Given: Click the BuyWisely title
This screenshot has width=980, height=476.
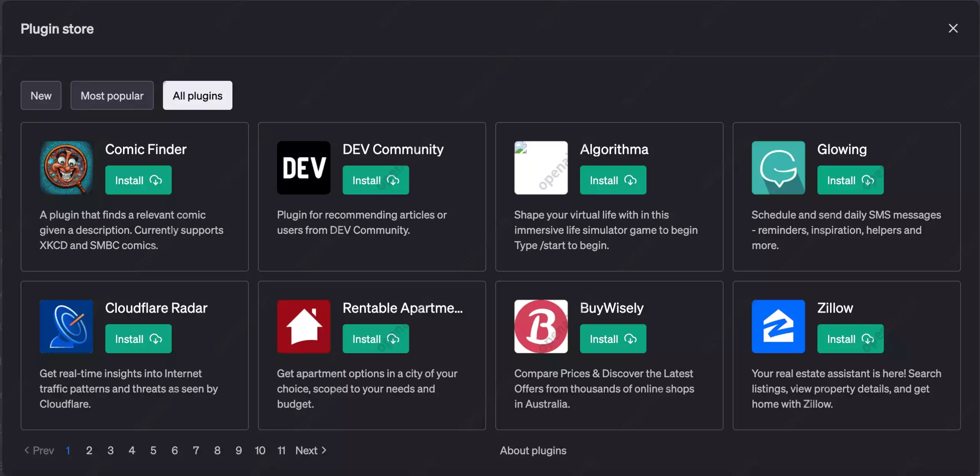Looking at the screenshot, I should click(612, 308).
